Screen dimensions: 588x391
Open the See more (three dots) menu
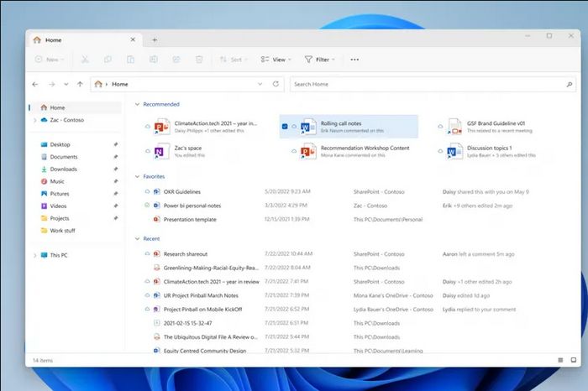[x=354, y=60]
